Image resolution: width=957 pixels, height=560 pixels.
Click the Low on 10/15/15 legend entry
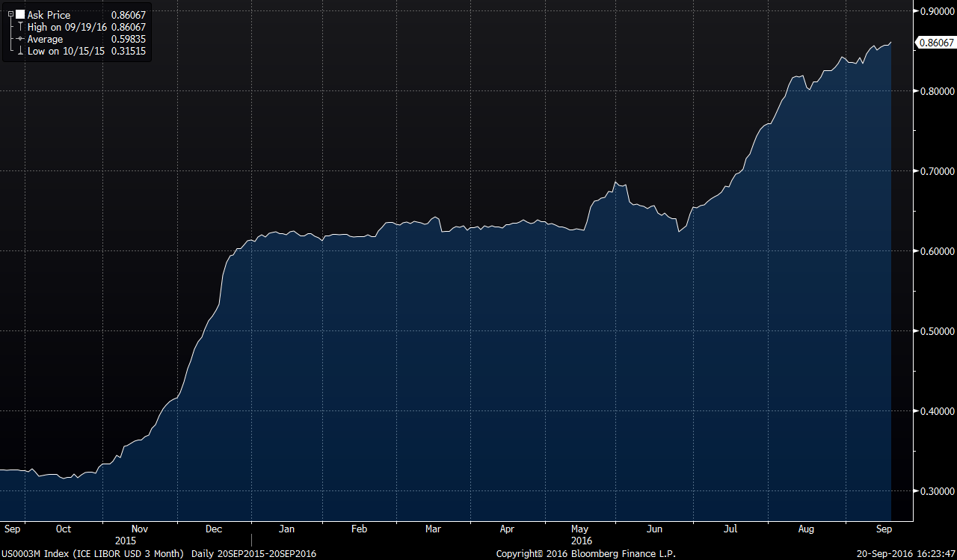pyautogui.click(x=66, y=51)
